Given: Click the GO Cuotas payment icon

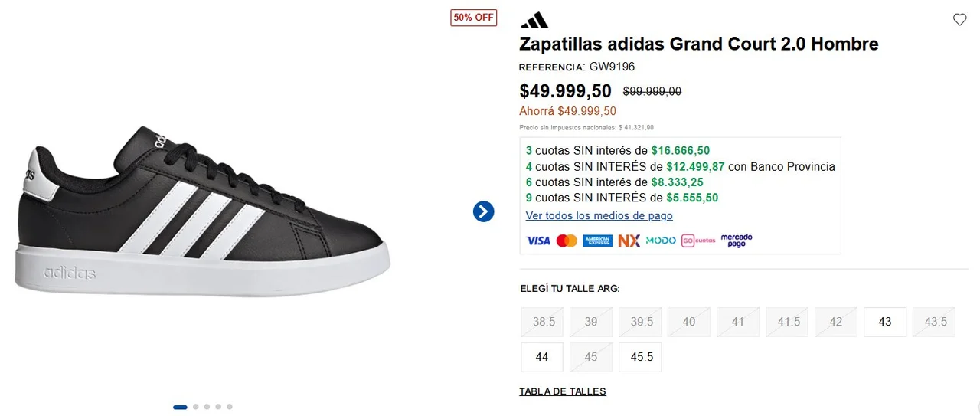Looking at the screenshot, I should coord(698,241).
